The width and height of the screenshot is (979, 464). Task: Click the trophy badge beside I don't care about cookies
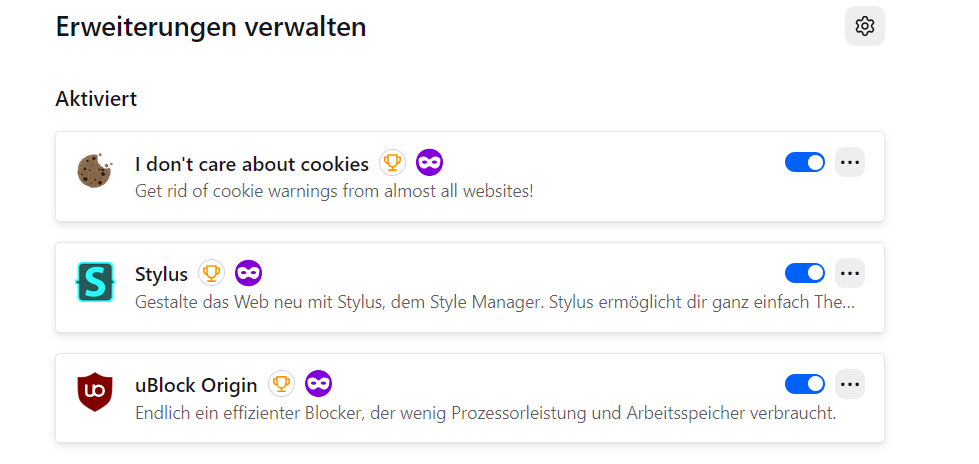[x=392, y=163]
